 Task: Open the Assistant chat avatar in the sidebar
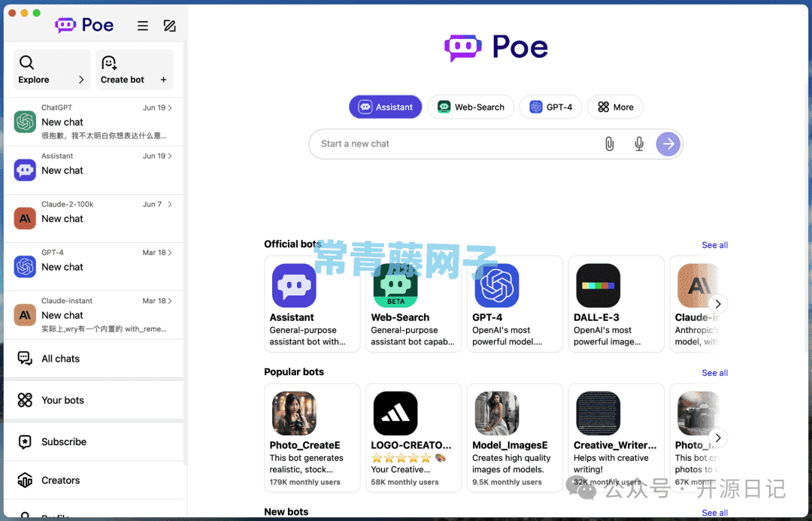pos(25,171)
